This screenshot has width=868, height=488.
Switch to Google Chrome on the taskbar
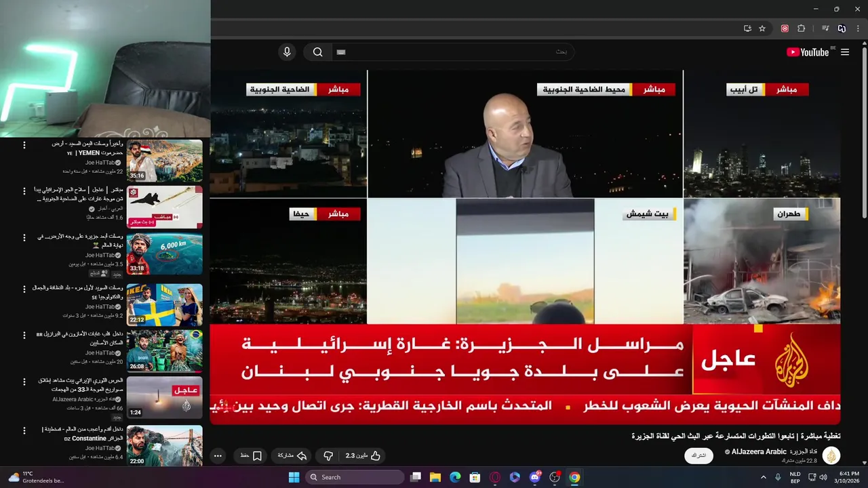pyautogui.click(x=574, y=477)
